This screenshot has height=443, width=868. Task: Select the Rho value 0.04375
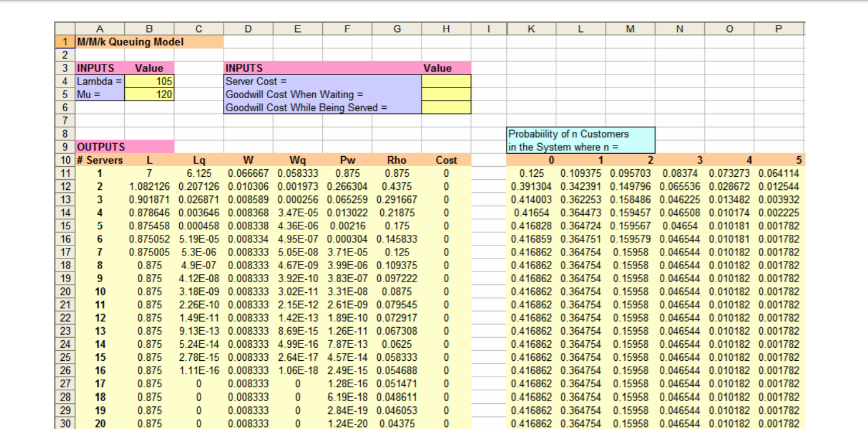click(397, 422)
